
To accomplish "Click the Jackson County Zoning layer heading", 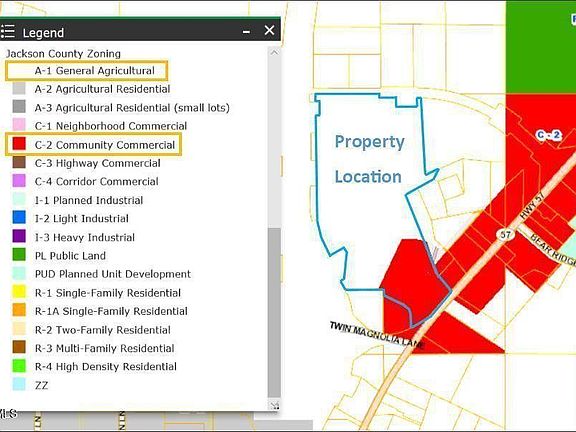I will coord(63,54).
